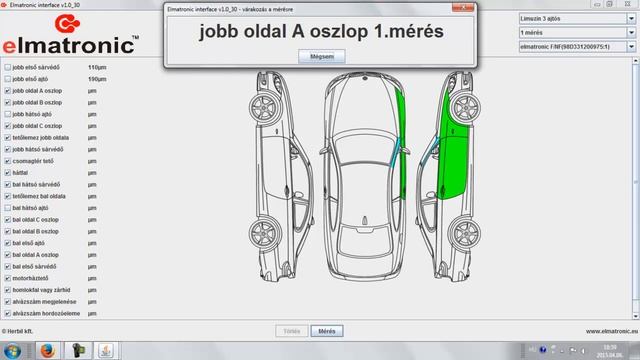Click the system tray clock
The image size is (640, 360).
609,351
